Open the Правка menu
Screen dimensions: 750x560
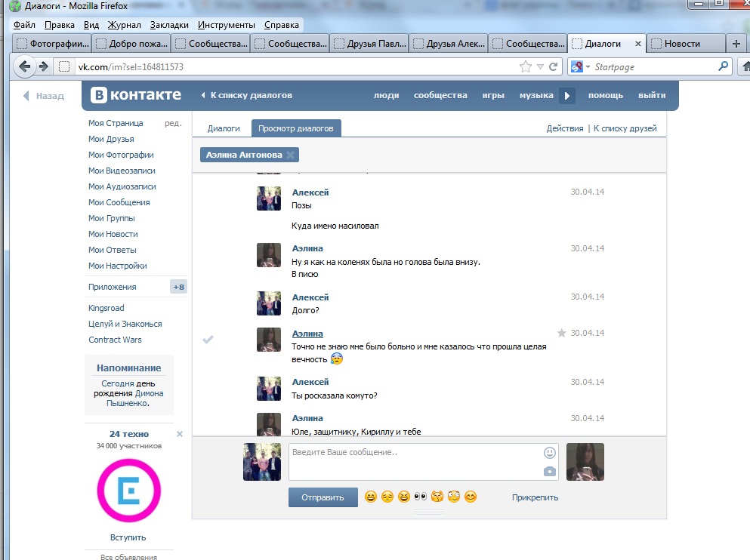[60, 25]
